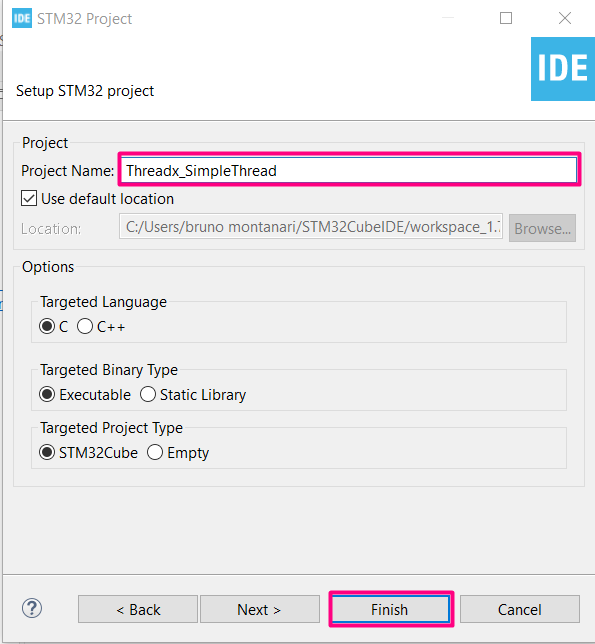Click the Location path field
The width and height of the screenshot is (595, 644).
click(311, 227)
